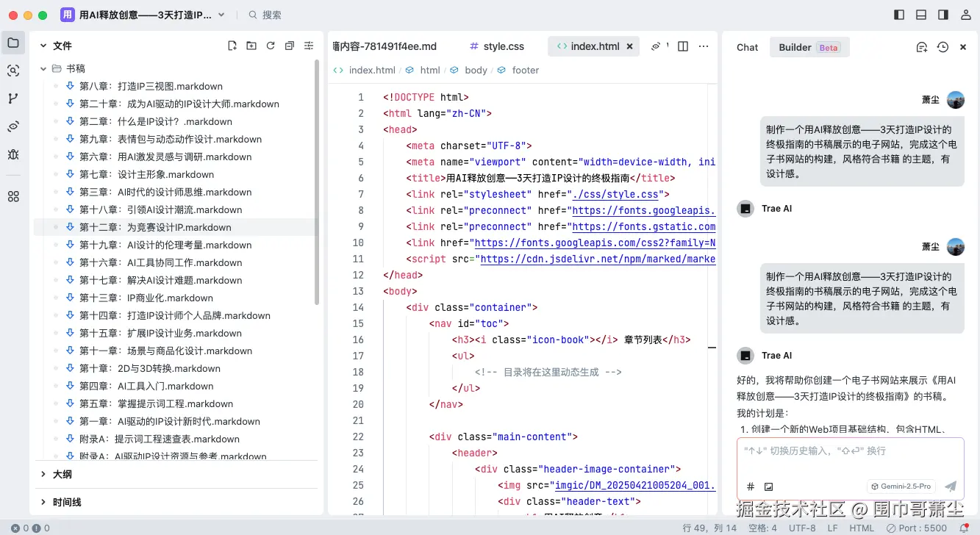Click the body breadcrumb item
This screenshot has width=980, height=535.
tap(476, 70)
